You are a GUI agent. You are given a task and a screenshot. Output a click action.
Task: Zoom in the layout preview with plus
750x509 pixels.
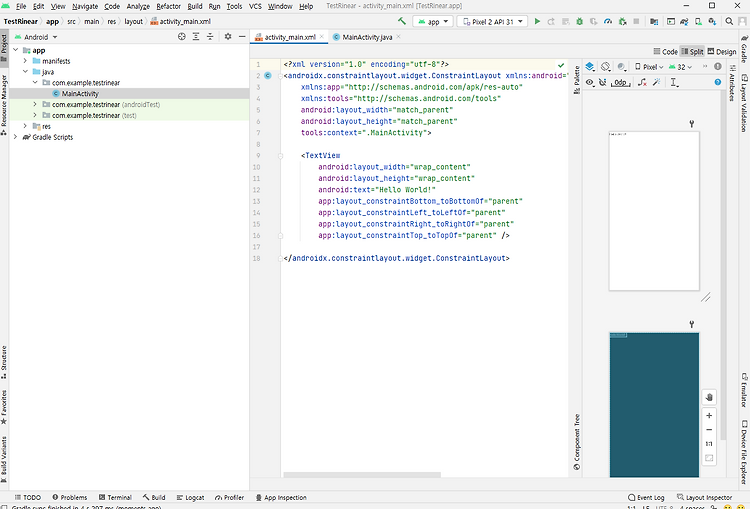(709, 415)
